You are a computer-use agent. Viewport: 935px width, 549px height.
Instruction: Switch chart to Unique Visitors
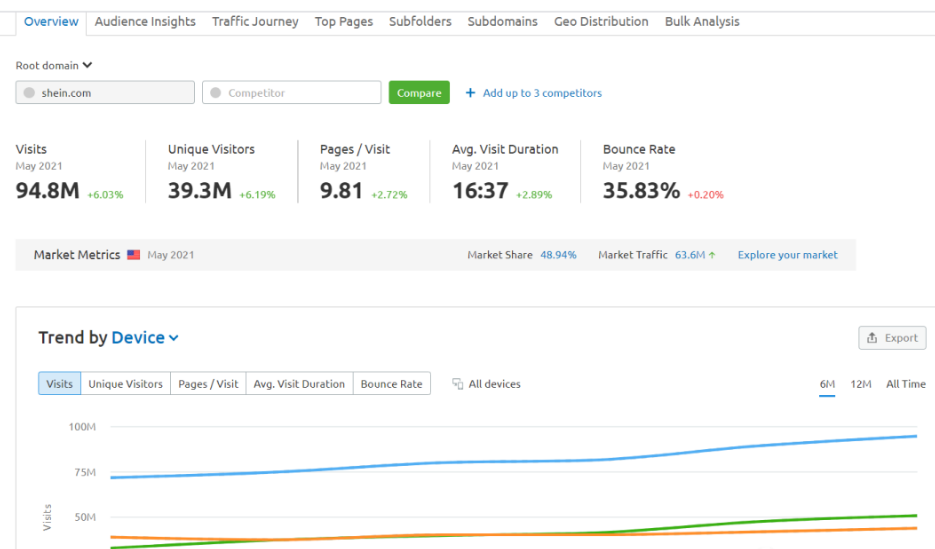125,384
